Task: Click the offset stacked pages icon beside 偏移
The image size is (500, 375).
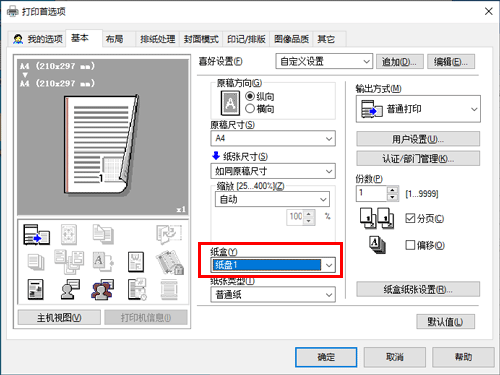Action: 378,245
